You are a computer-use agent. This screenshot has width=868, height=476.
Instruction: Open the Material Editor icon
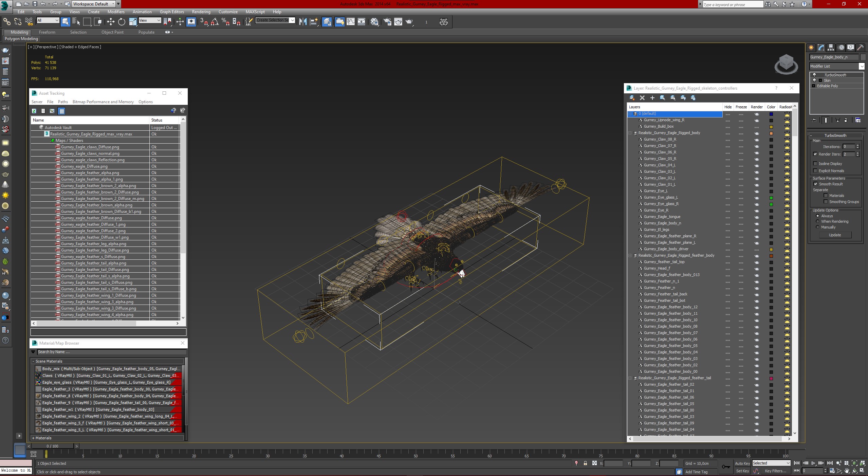[x=374, y=22]
